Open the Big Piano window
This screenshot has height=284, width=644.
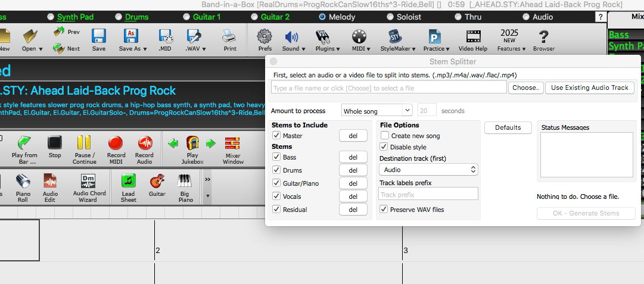click(x=186, y=188)
